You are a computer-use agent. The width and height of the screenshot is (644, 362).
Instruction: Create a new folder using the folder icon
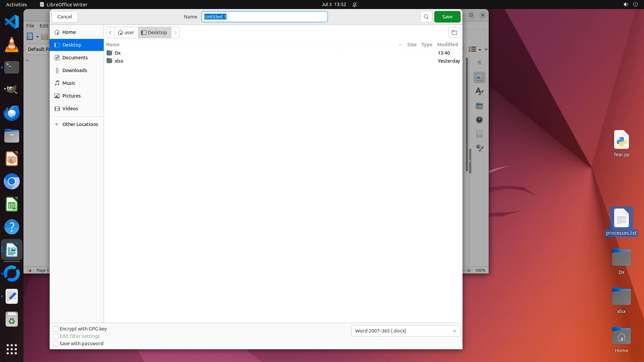454,33
